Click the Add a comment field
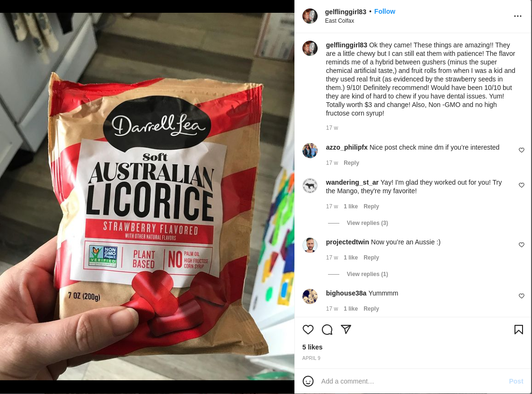532x394 pixels. [412, 381]
